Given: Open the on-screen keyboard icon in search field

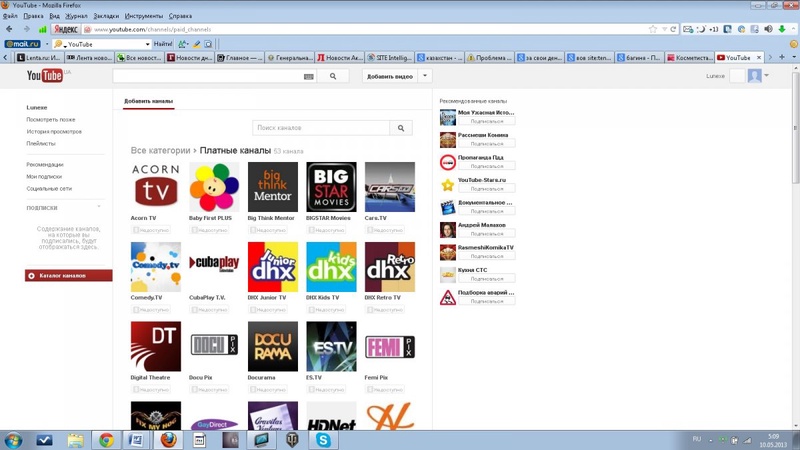Looking at the screenshot, I should (308, 76).
